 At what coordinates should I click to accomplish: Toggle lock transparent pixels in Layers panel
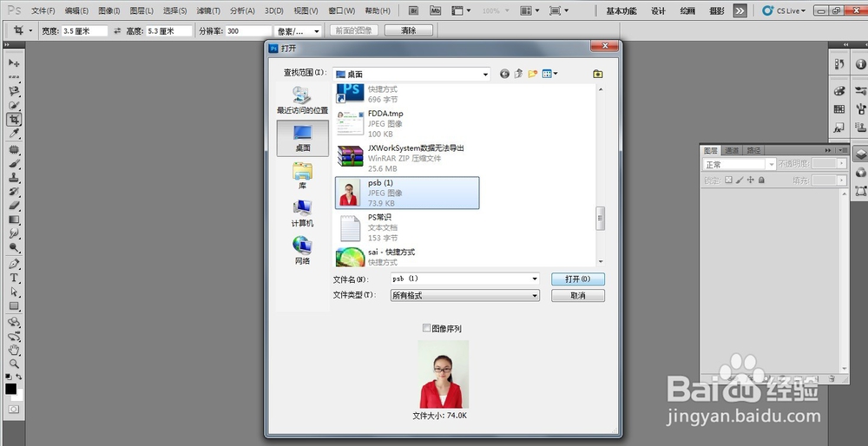[728, 180]
